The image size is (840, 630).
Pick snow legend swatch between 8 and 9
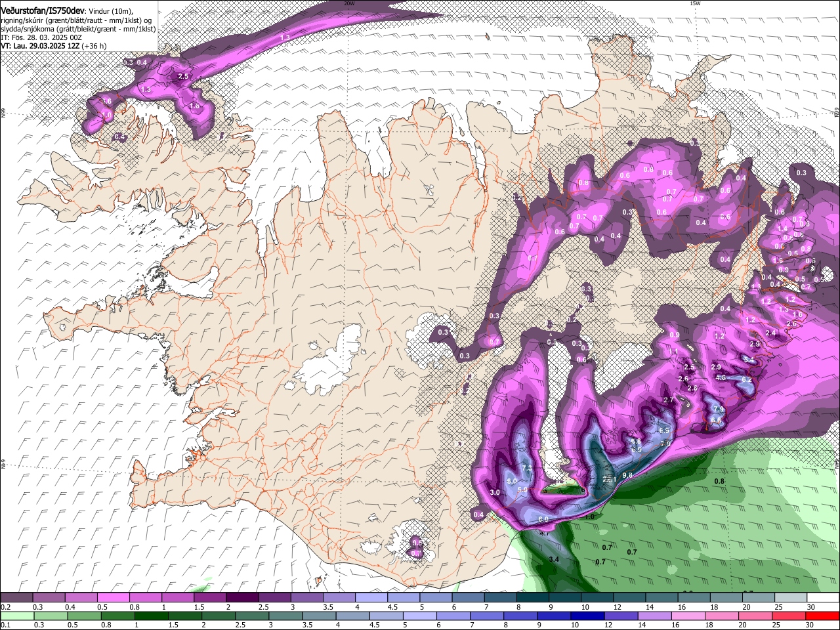(532, 598)
